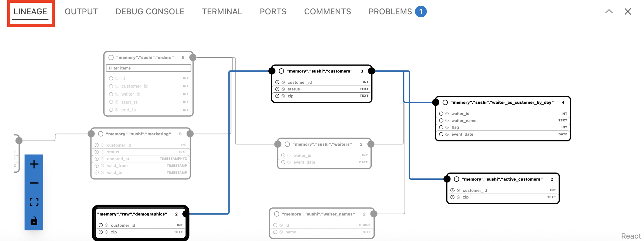Collapse the panel with the chevron-up icon
644x241 pixels.
click(x=609, y=12)
